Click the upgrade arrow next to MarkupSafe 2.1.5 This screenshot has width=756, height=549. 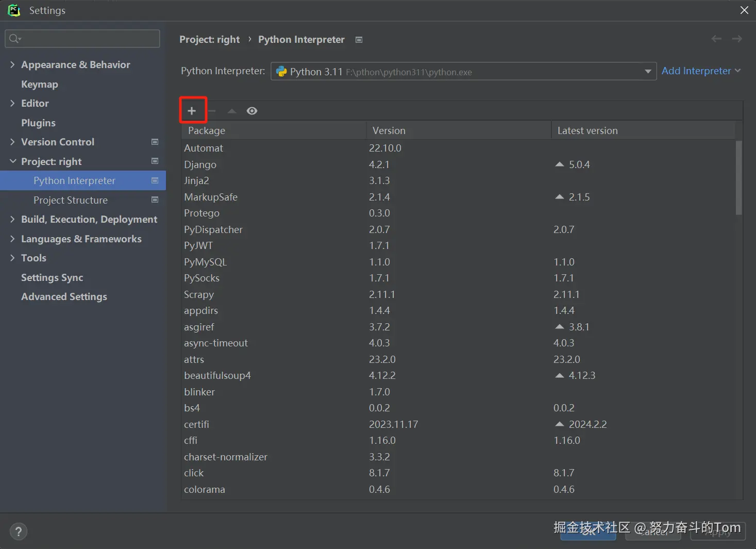[x=559, y=197]
